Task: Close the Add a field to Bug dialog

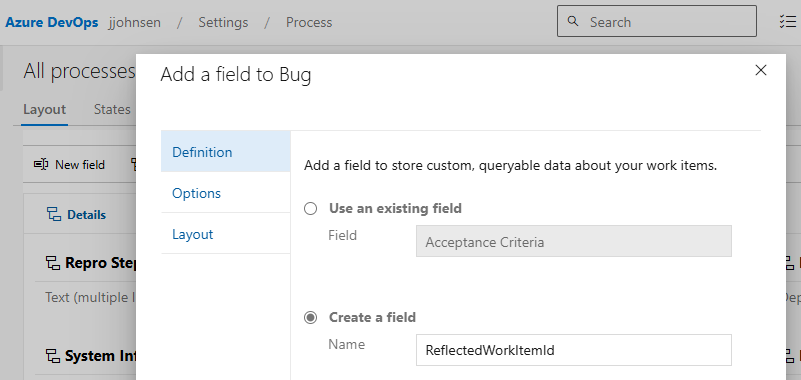Action: pyautogui.click(x=761, y=70)
